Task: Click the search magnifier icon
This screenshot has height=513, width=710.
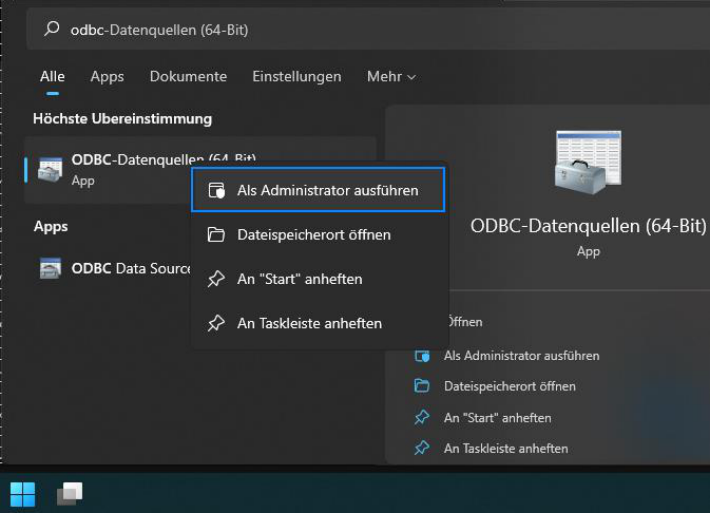Action: click(x=52, y=29)
